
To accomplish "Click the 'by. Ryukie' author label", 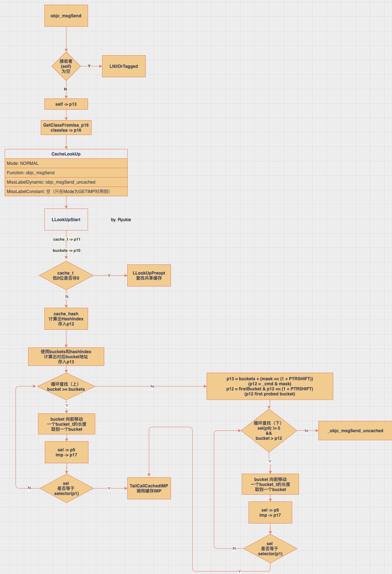I will (121, 220).
